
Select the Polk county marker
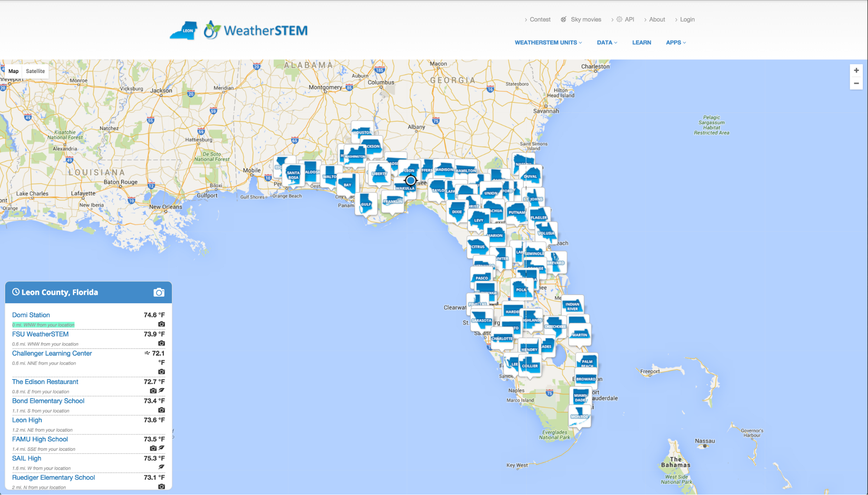(521, 289)
